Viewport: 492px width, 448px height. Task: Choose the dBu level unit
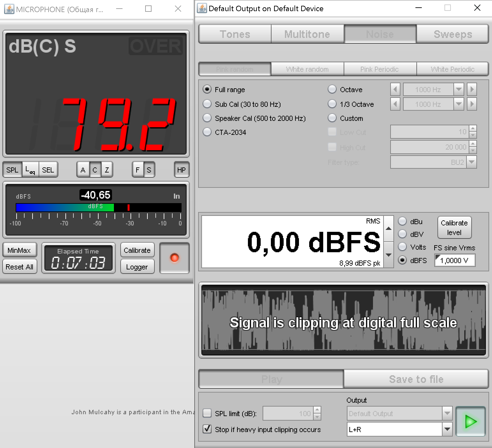click(403, 221)
